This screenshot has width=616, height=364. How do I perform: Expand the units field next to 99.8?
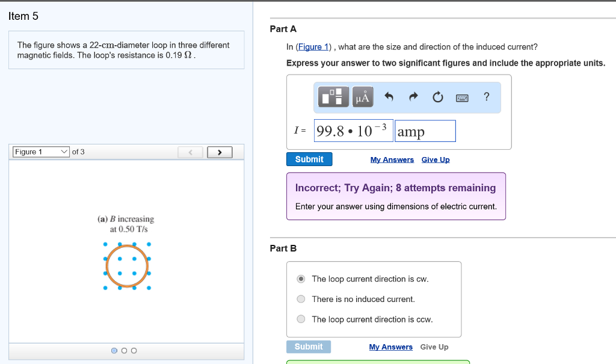425,131
